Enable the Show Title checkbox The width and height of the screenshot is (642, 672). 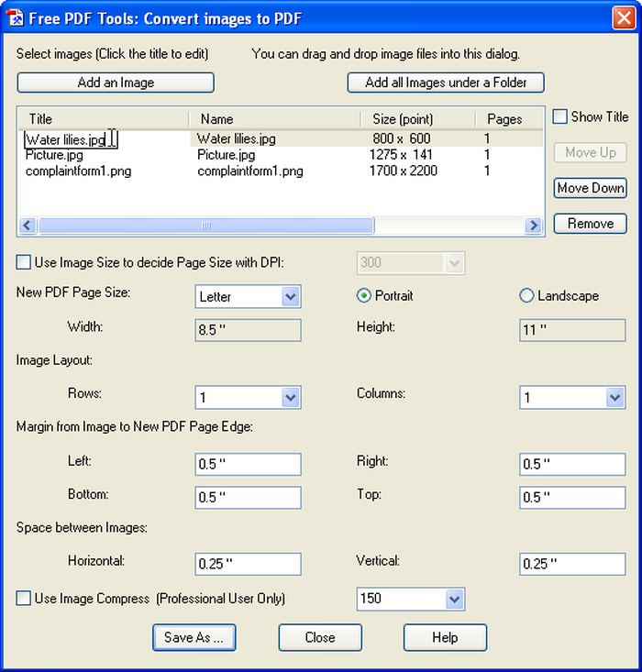coord(559,116)
